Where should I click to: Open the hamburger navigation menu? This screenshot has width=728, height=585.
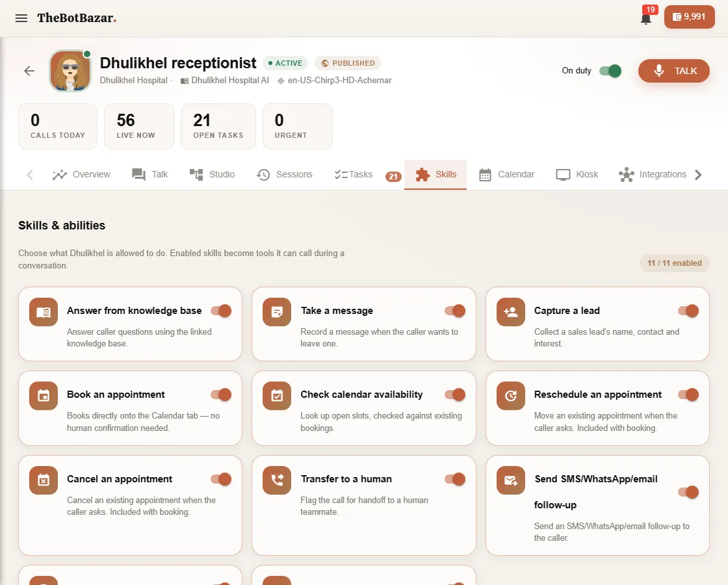click(x=21, y=18)
